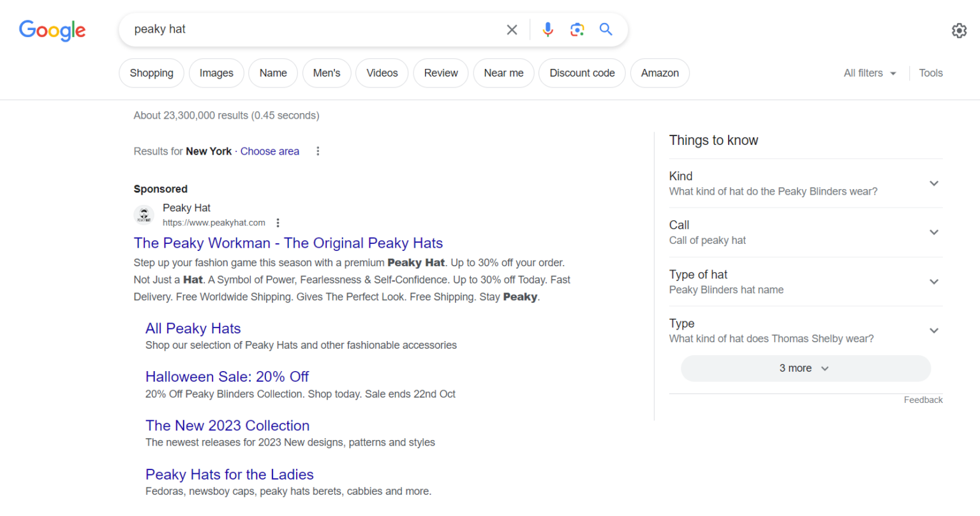Expand the Thomas Shelby hat type question
This screenshot has height=516, width=980.
(x=933, y=330)
